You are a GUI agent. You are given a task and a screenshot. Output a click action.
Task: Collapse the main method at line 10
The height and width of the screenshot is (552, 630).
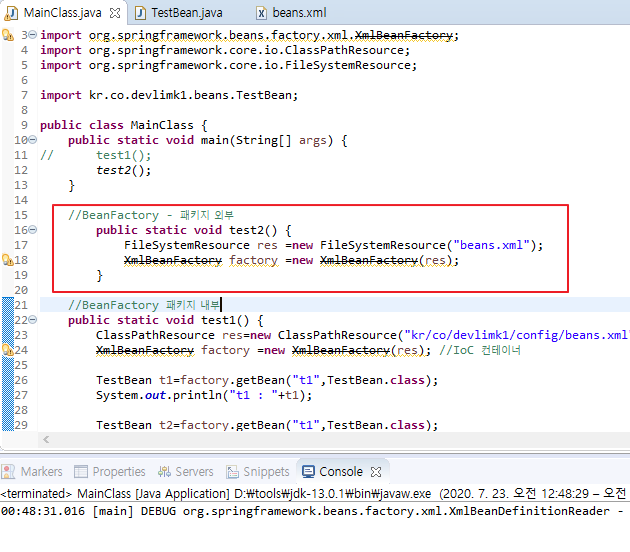(x=33, y=140)
